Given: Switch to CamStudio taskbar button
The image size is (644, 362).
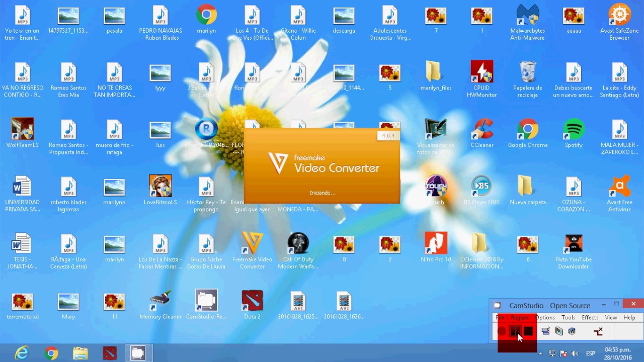Looking at the screenshot, I should [138, 353].
